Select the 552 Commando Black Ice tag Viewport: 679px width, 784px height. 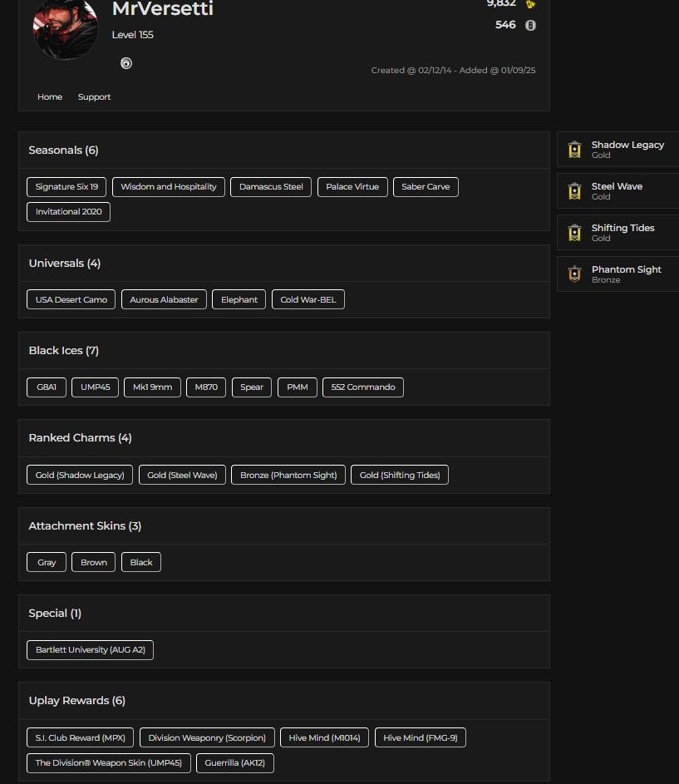[363, 387]
